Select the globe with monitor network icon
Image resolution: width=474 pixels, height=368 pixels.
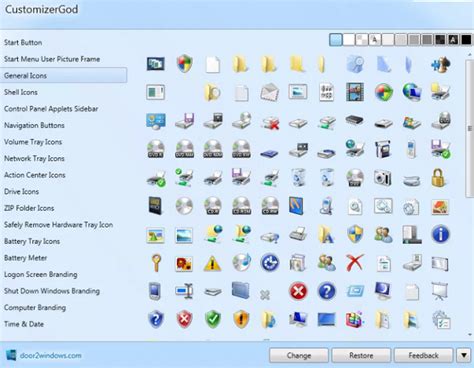(412, 92)
